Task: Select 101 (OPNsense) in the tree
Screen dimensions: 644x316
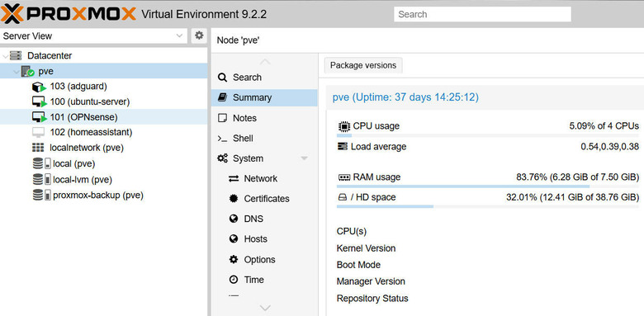Action: [103, 117]
